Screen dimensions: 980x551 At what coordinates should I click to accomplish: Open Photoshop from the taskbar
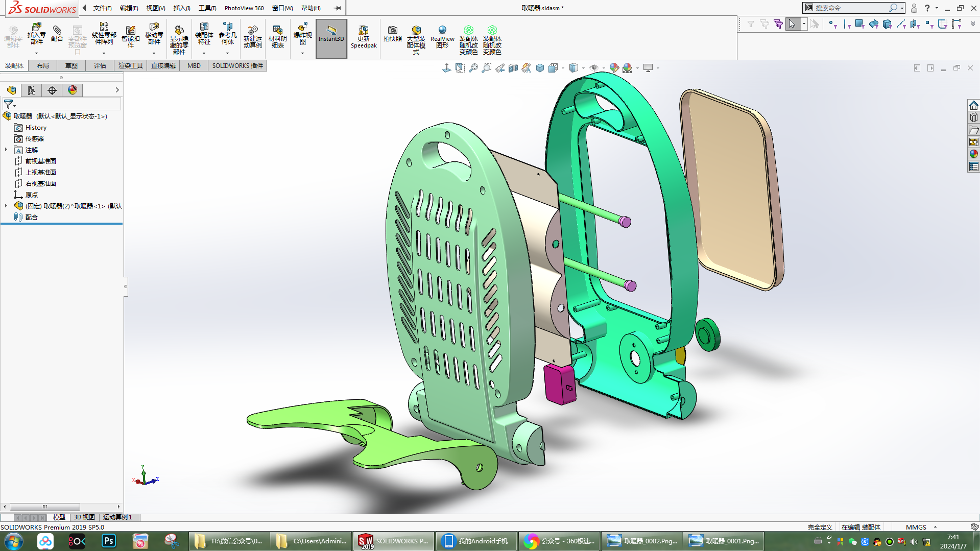(x=108, y=541)
